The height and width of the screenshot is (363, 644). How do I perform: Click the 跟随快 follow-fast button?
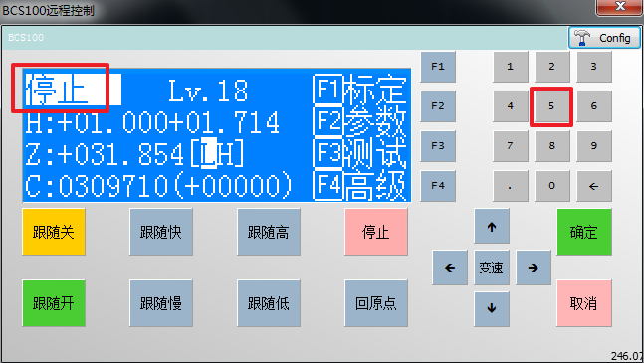click(x=161, y=232)
